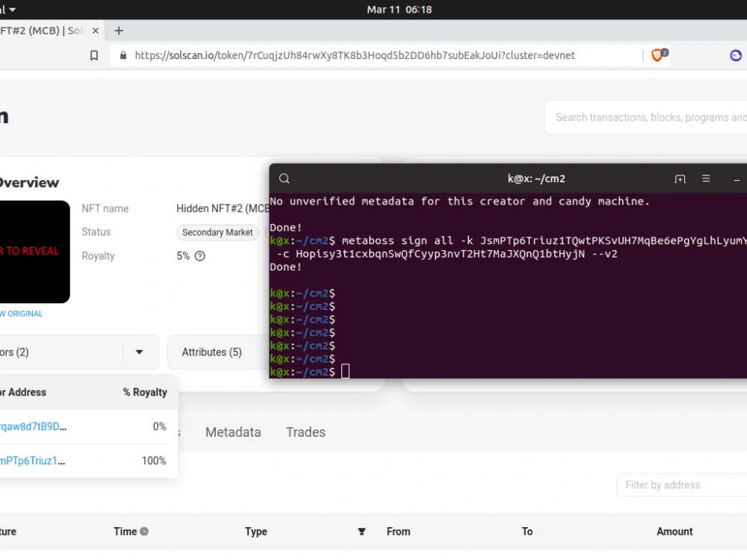Click the Time column header
Viewport: 747px width, 560px height.
125,532
